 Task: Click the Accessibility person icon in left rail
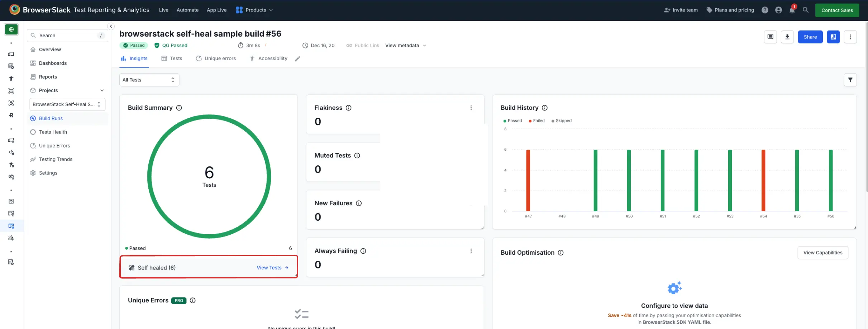[11, 78]
